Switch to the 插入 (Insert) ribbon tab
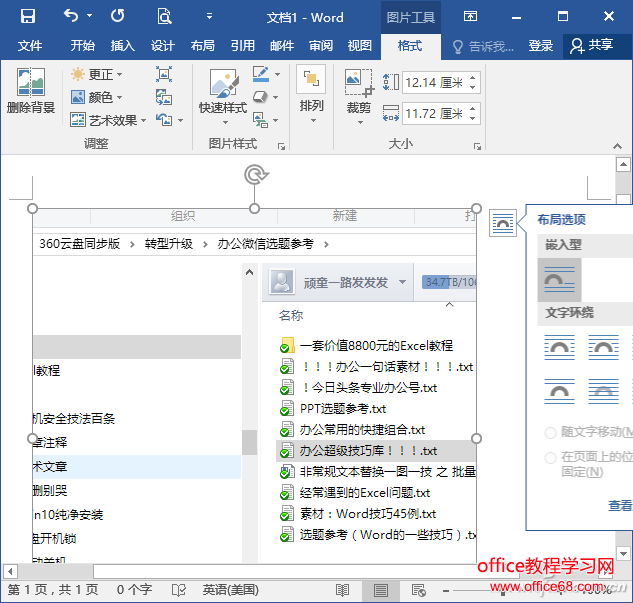The image size is (633, 603). [x=122, y=46]
